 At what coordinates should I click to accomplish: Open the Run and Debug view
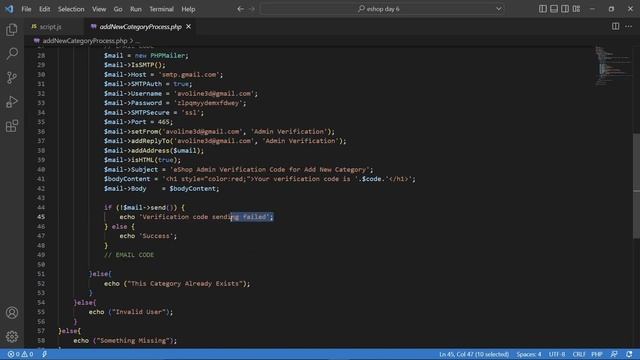(12, 102)
